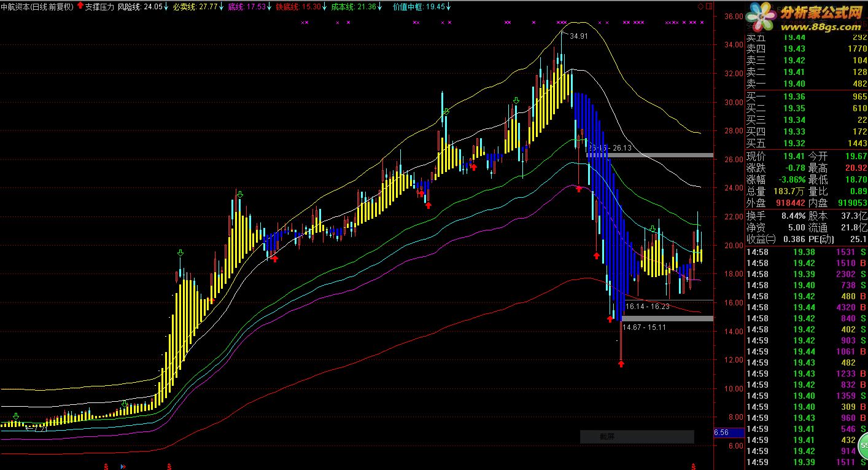This screenshot has height=470, width=868.
Task: Click the trade tick with volume 1061
Action: click(807, 351)
